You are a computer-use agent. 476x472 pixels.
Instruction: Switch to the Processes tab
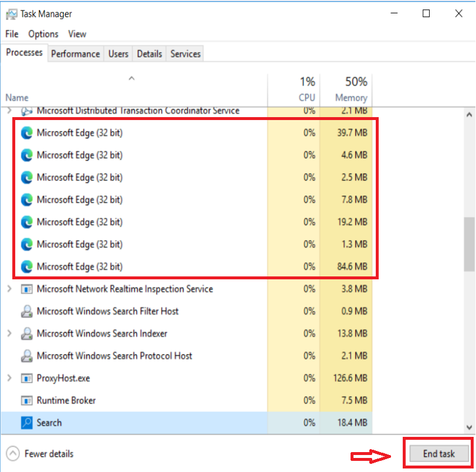(24, 53)
